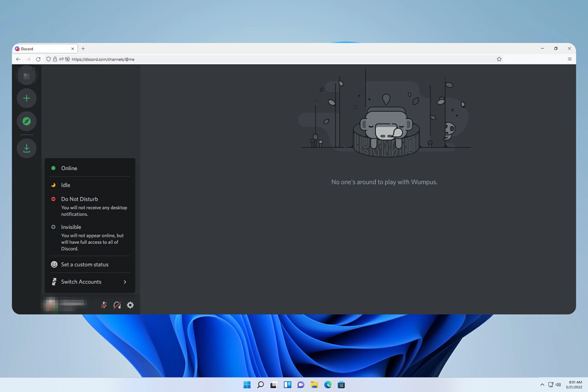The width and height of the screenshot is (588, 392).
Task: Click the Online status option
Action: tap(90, 168)
